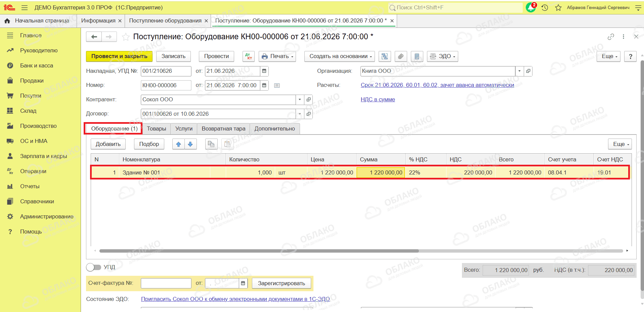Open the Расчеты settings link
The width and height of the screenshot is (644, 312).
pos(437,85)
